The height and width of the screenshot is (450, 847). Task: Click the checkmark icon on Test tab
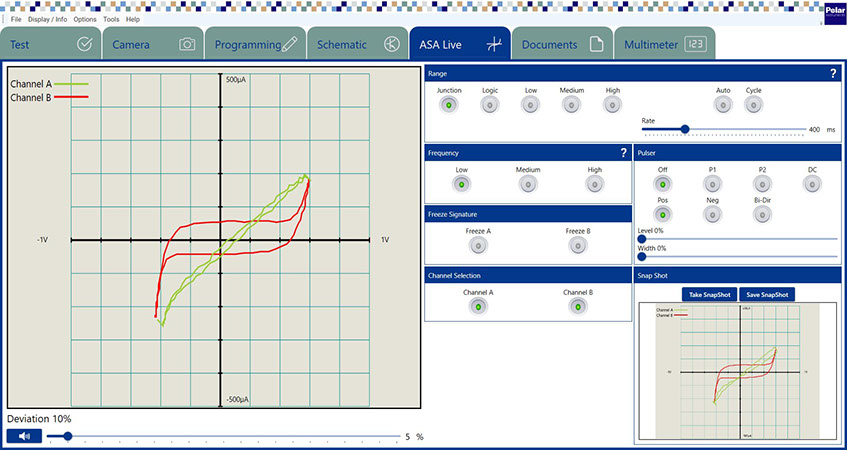click(x=84, y=45)
